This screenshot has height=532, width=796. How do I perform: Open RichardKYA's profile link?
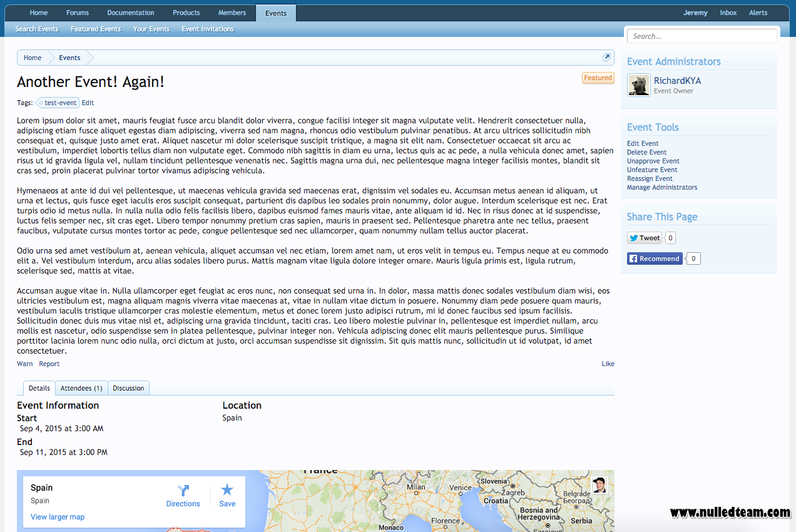click(x=677, y=81)
